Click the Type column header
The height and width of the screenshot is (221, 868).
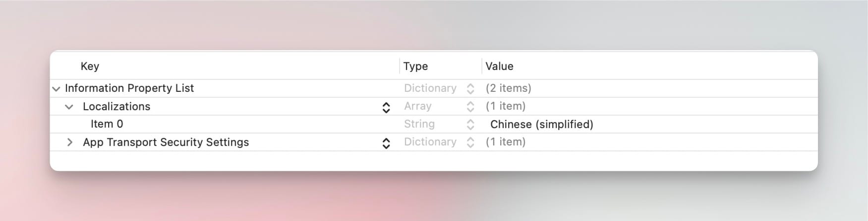pos(415,66)
